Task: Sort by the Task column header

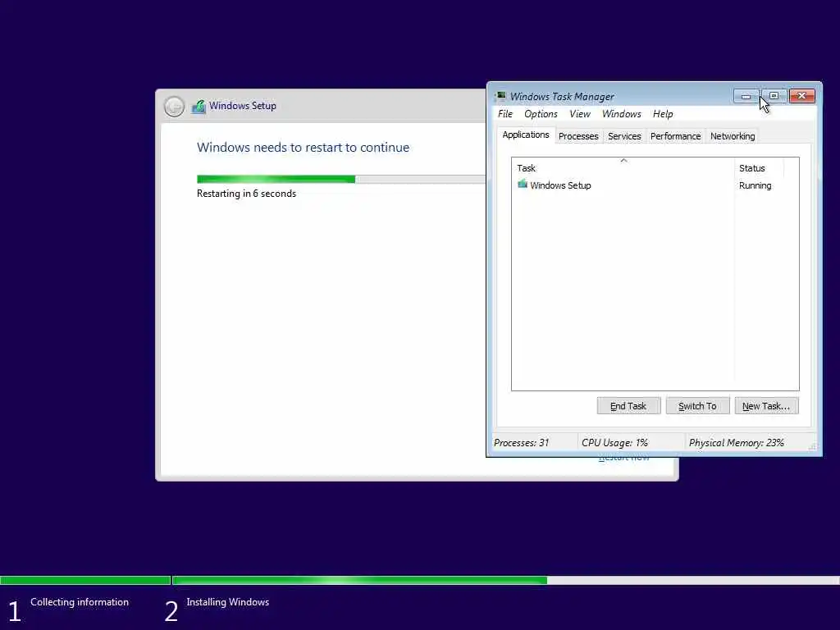Action: (x=623, y=168)
